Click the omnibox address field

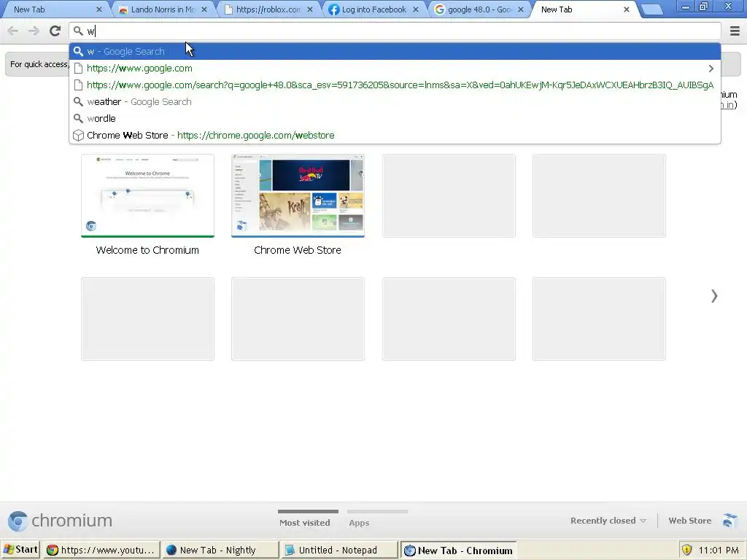click(x=395, y=31)
